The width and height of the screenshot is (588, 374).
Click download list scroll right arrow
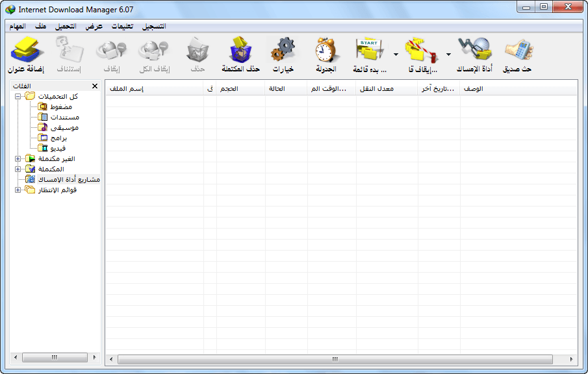click(x=571, y=359)
